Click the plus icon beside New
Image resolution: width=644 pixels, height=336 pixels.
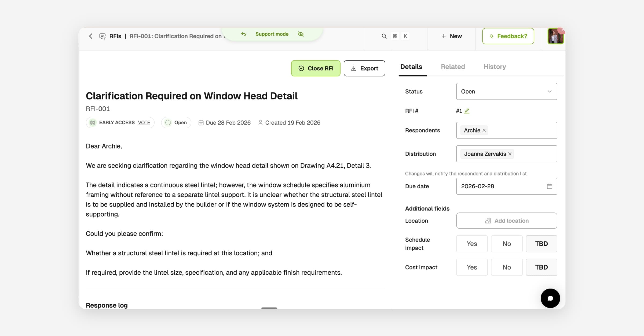(x=444, y=36)
